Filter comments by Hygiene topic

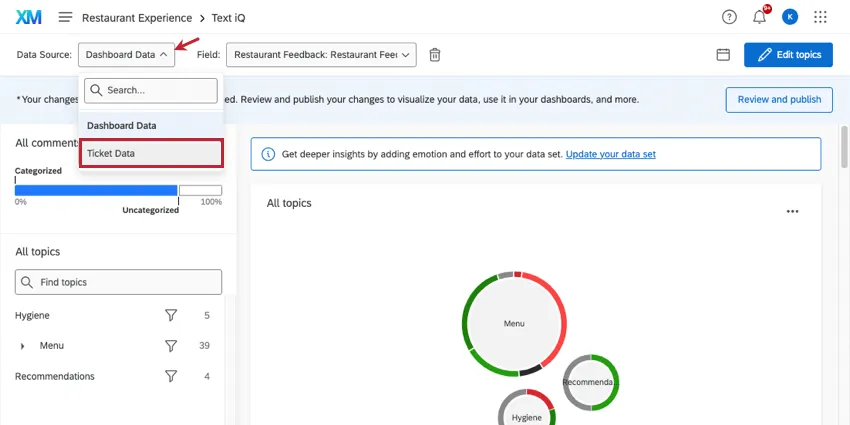171,315
